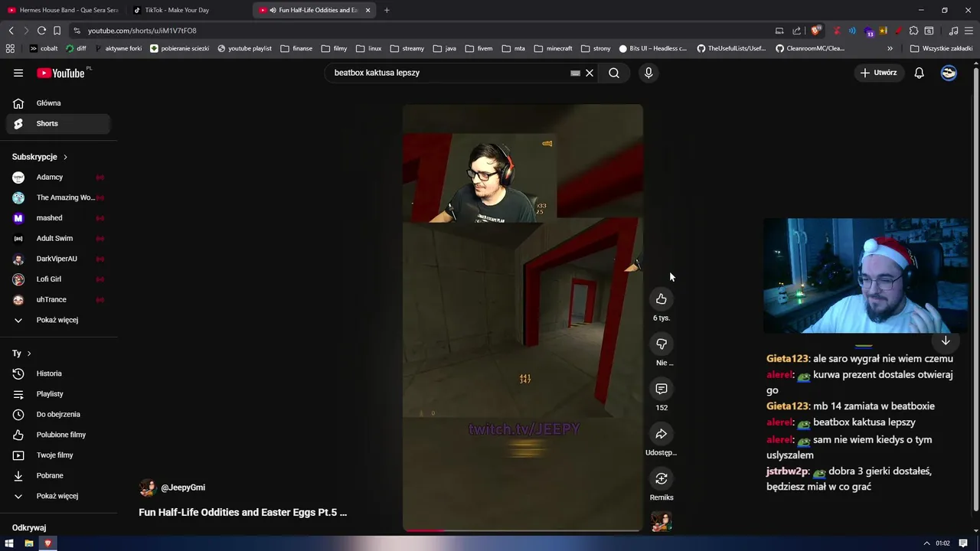980x551 pixels.
Task: Open browser extensions puzzle icon
Action: (x=913, y=31)
